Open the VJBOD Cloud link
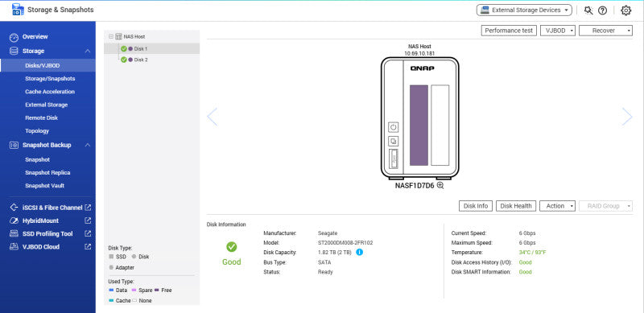The image size is (644, 313). pyautogui.click(x=41, y=247)
